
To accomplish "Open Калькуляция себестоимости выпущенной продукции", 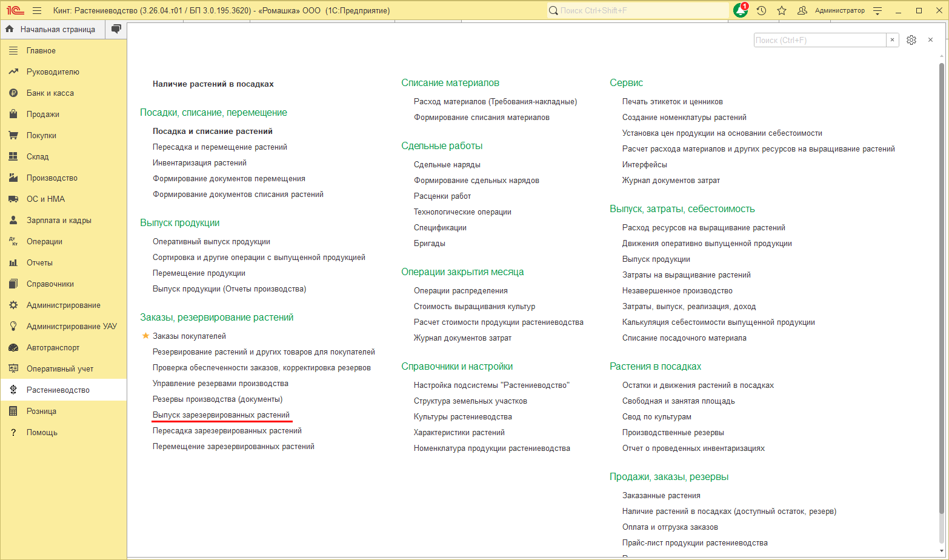I will tap(719, 322).
